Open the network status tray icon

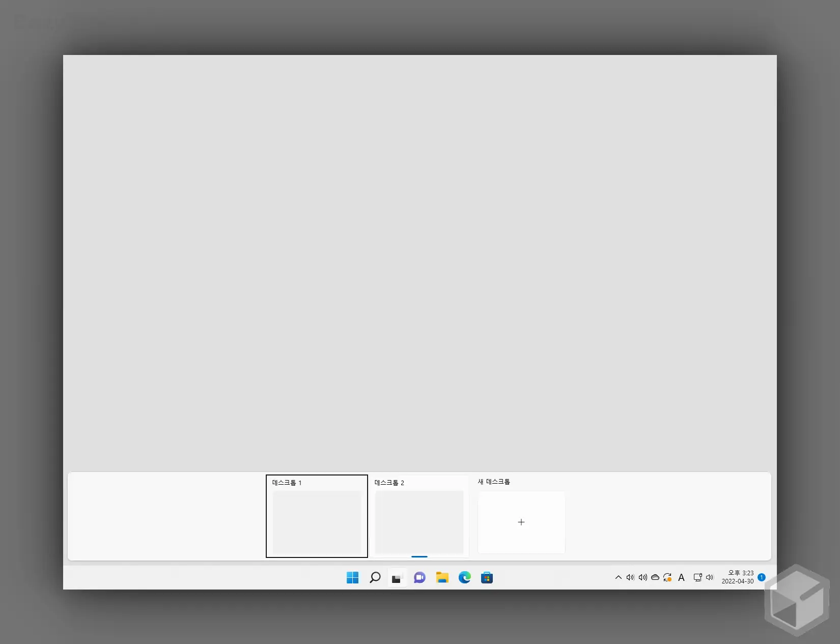tap(697, 577)
